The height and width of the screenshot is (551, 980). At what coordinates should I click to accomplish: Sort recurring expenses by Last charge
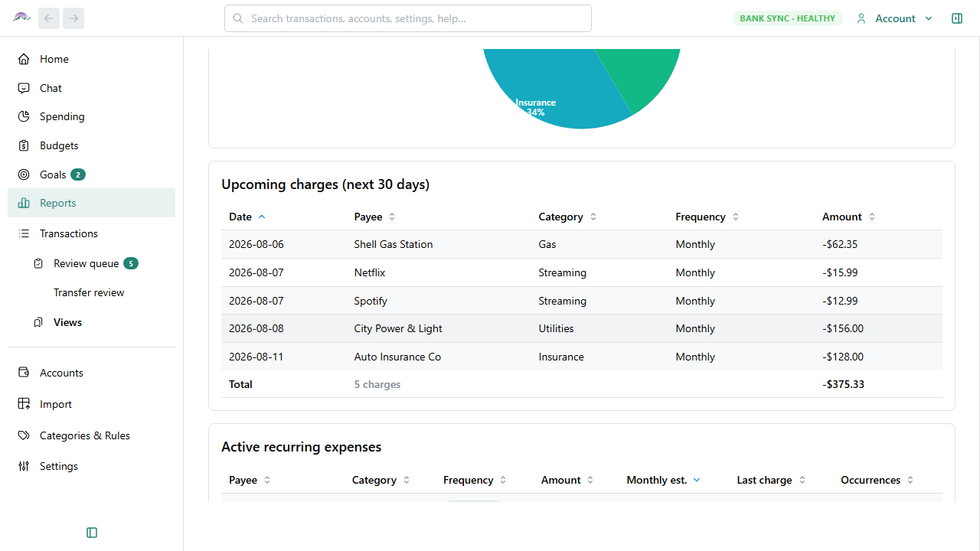[x=771, y=480]
